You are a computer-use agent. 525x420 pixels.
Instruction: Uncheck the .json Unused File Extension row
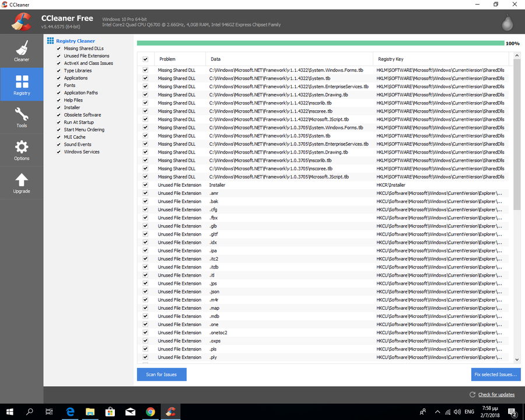145,292
